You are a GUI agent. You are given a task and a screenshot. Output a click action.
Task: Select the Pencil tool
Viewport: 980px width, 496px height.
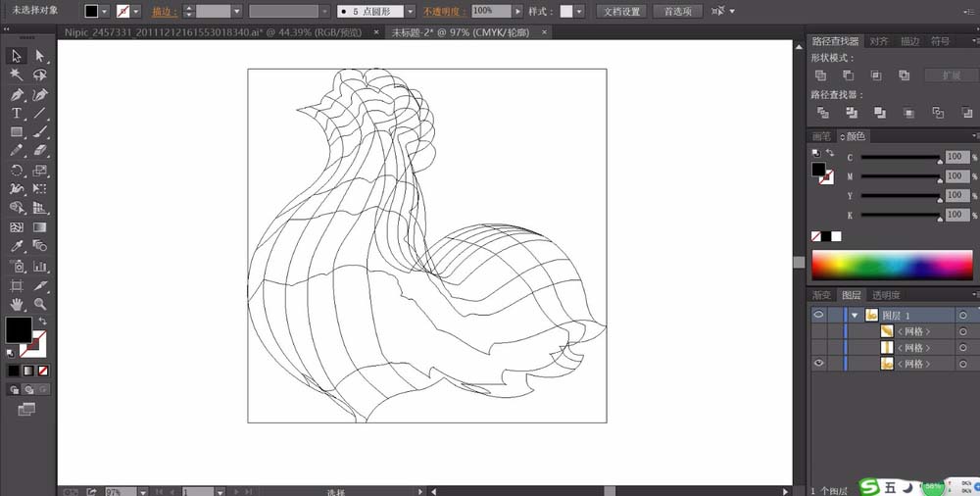17,151
